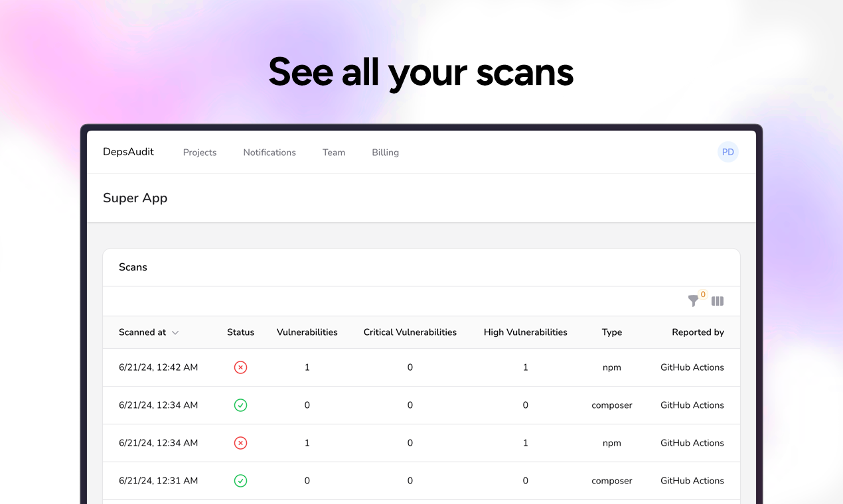
Task: Click composer type in 12:31 AM row
Action: 612,481
